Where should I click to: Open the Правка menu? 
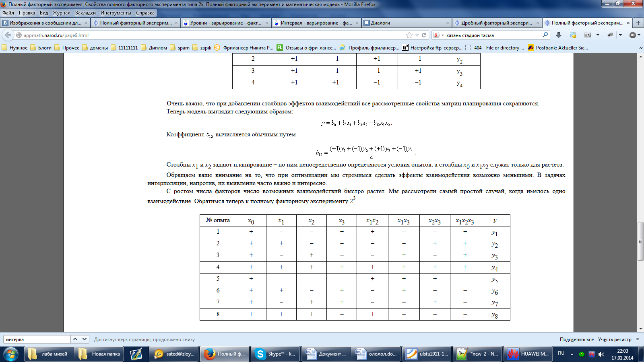pyautogui.click(x=27, y=13)
